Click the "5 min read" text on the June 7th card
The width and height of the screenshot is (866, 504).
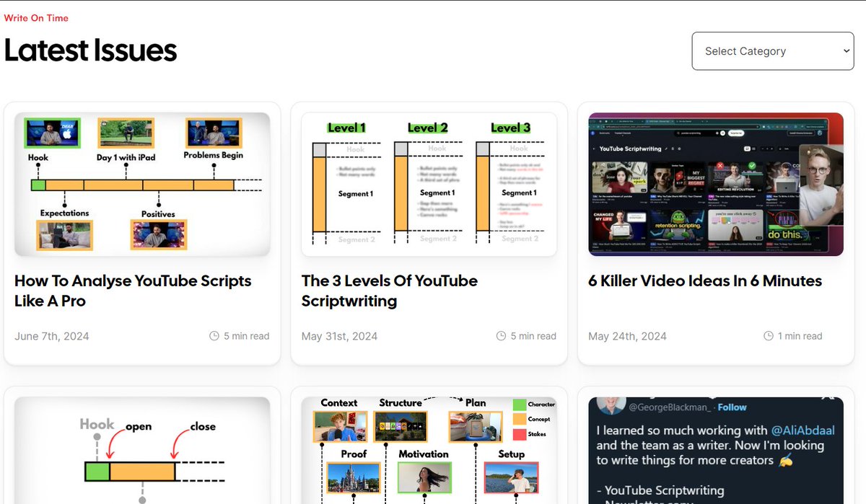tap(246, 336)
